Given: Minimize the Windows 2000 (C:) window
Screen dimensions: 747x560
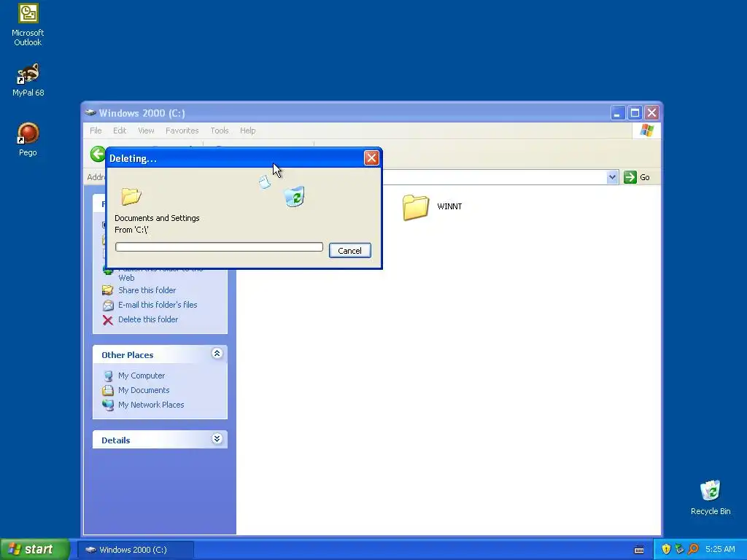Looking at the screenshot, I should pyautogui.click(x=617, y=113).
